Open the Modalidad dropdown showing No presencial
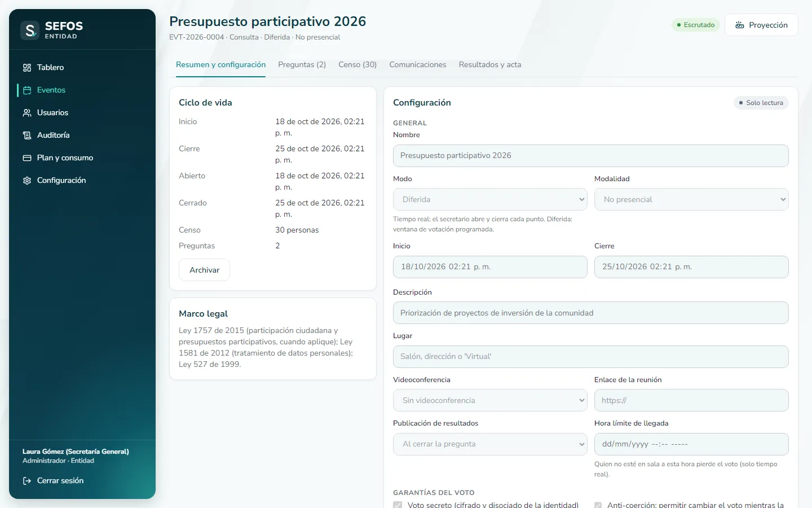The height and width of the screenshot is (508, 812). 691,199
